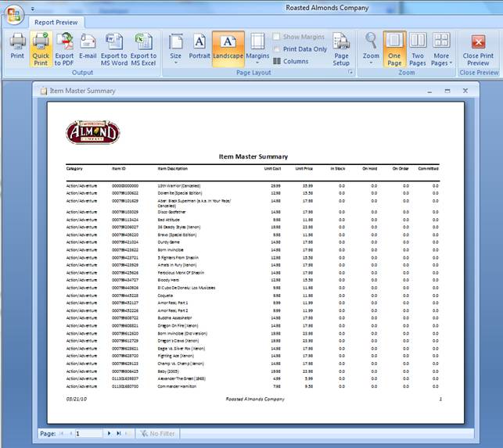Select the Report Preview tab

(x=56, y=22)
